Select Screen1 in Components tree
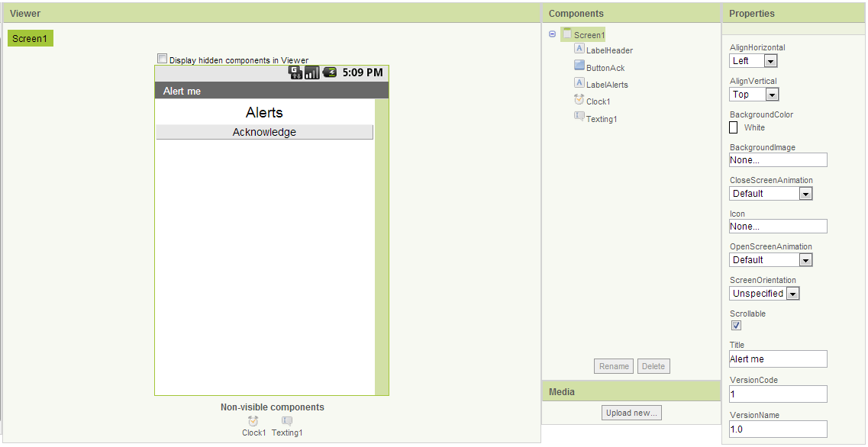 pos(589,35)
